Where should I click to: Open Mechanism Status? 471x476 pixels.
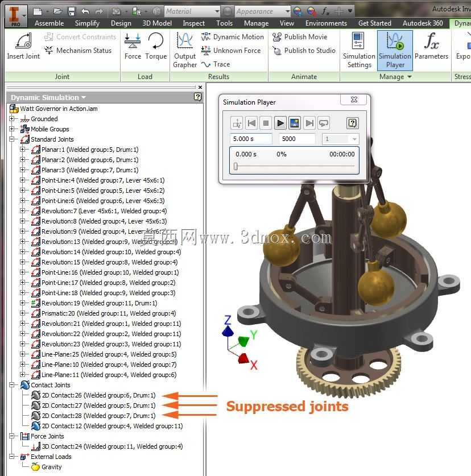(78, 51)
